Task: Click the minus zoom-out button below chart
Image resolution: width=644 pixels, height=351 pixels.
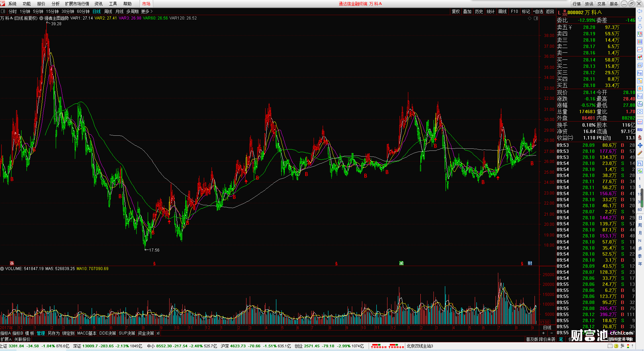Action: pos(552,333)
